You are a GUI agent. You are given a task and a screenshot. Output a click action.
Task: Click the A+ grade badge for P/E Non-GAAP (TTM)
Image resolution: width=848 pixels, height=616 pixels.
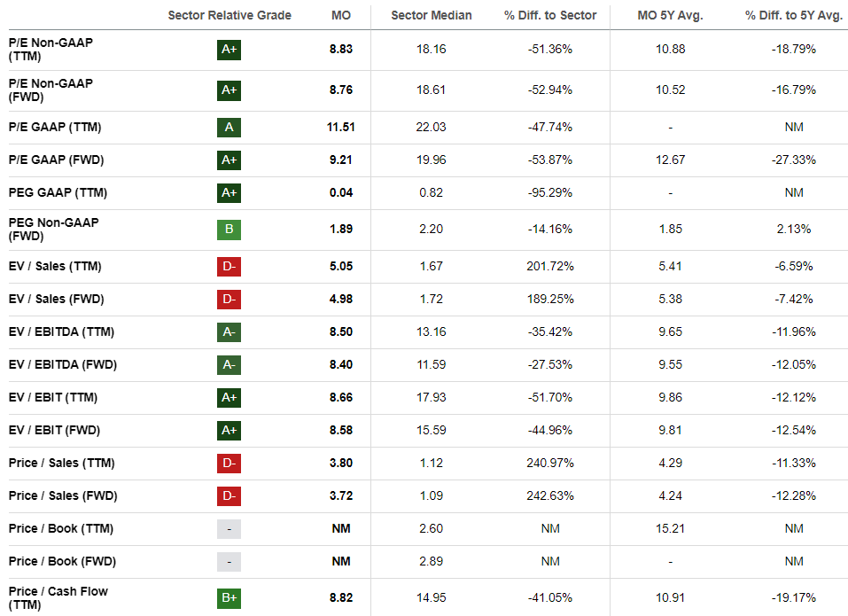click(x=229, y=50)
